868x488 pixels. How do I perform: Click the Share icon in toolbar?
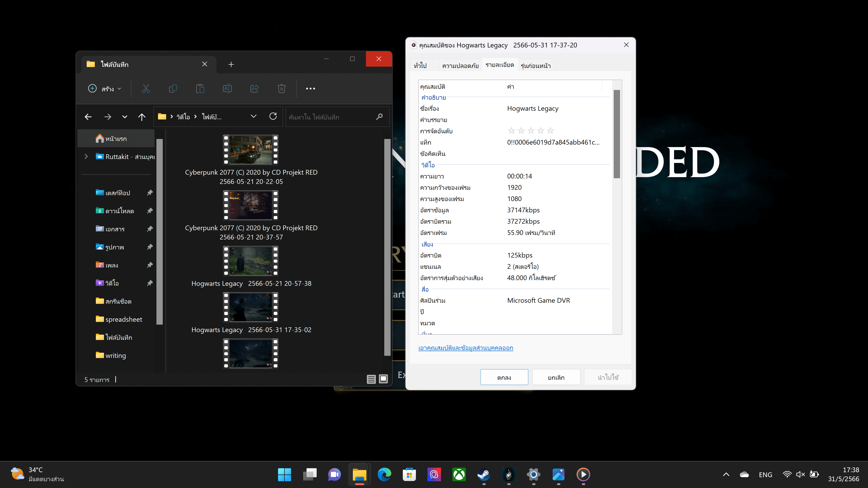(254, 89)
